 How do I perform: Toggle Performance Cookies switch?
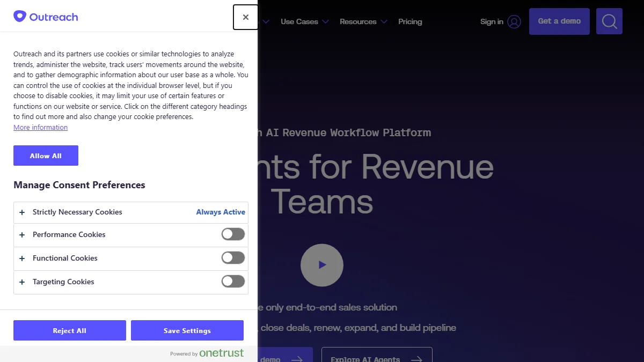[x=233, y=234]
